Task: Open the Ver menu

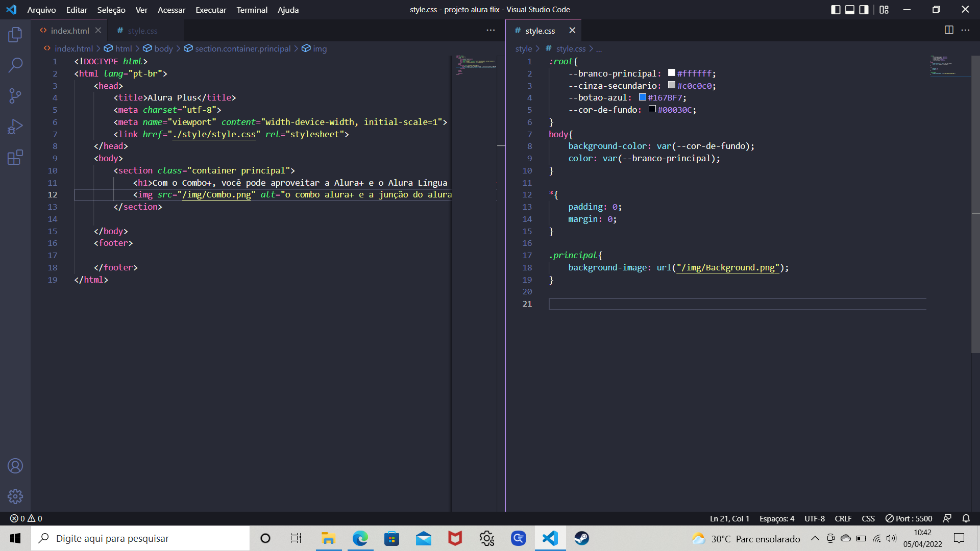Action: (x=141, y=10)
